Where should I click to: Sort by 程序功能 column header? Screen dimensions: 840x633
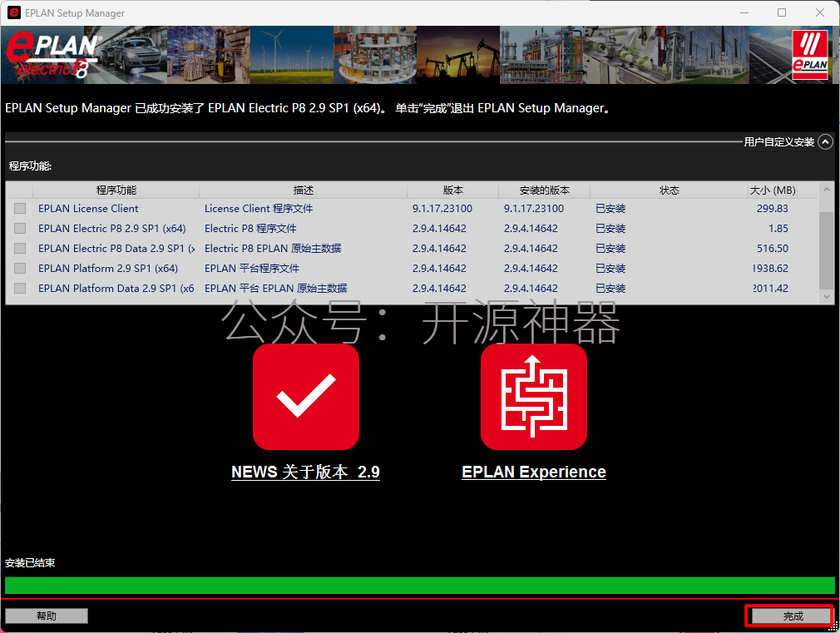[116, 190]
